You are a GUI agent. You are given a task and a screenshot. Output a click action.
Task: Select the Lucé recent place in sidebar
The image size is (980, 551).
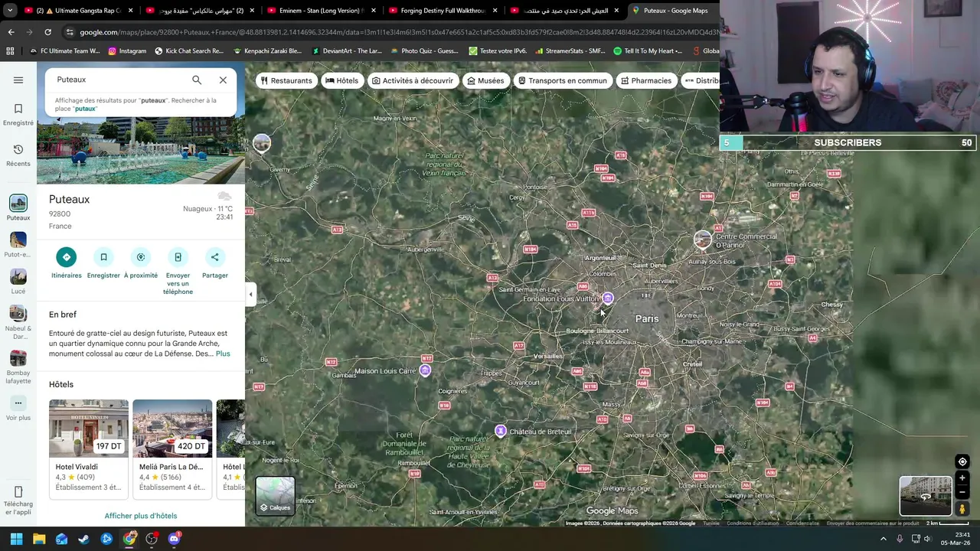click(18, 281)
